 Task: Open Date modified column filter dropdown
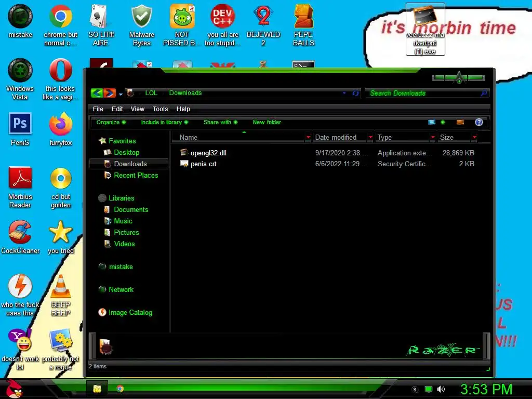(x=370, y=137)
